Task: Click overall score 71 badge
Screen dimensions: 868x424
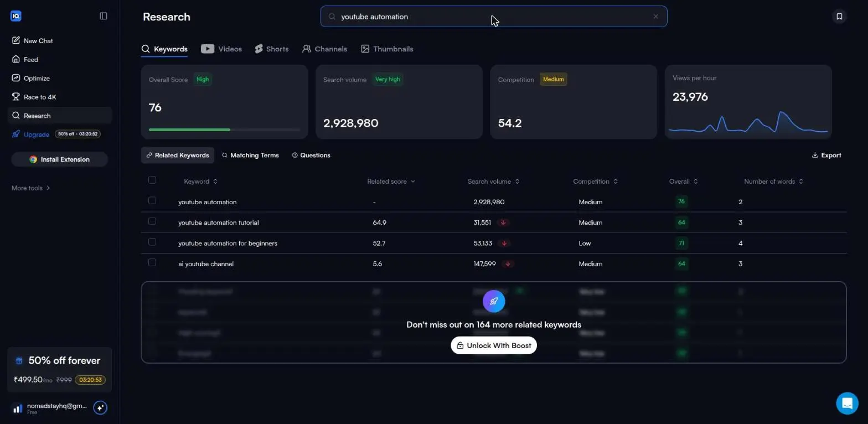Action: click(x=681, y=243)
